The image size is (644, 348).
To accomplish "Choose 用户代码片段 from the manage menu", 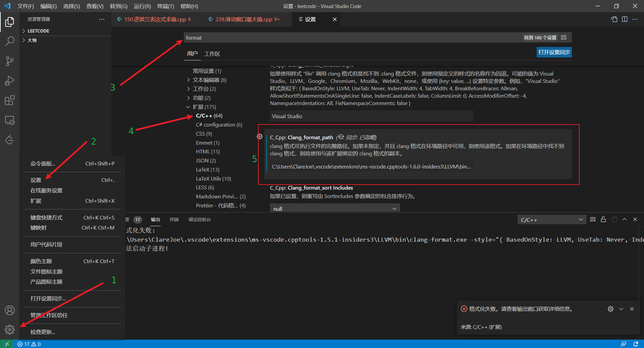I will 72,245.
